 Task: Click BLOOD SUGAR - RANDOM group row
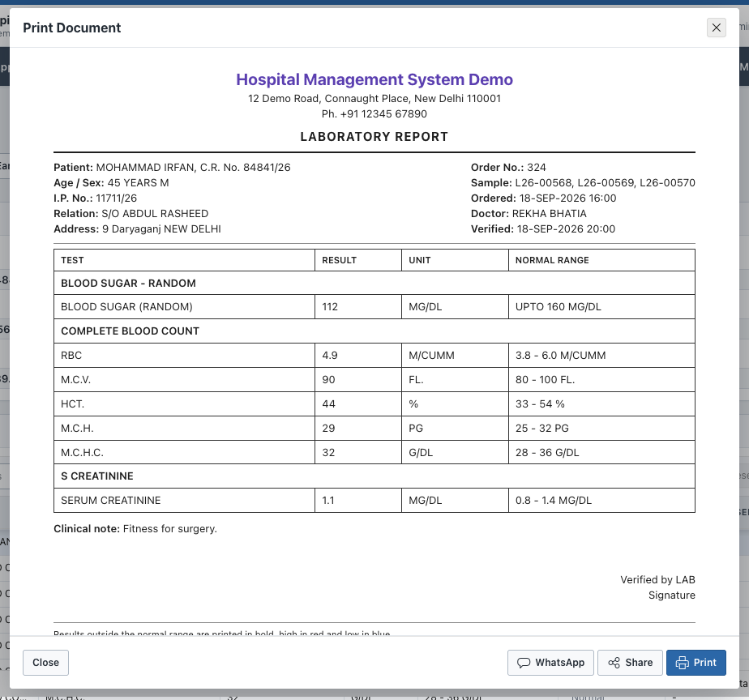(x=374, y=283)
